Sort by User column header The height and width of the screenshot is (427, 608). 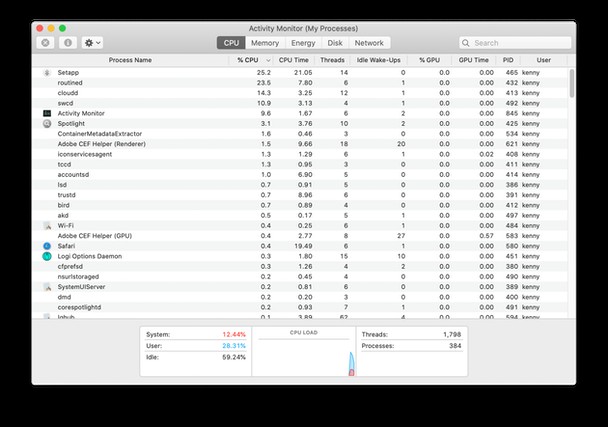coord(544,60)
